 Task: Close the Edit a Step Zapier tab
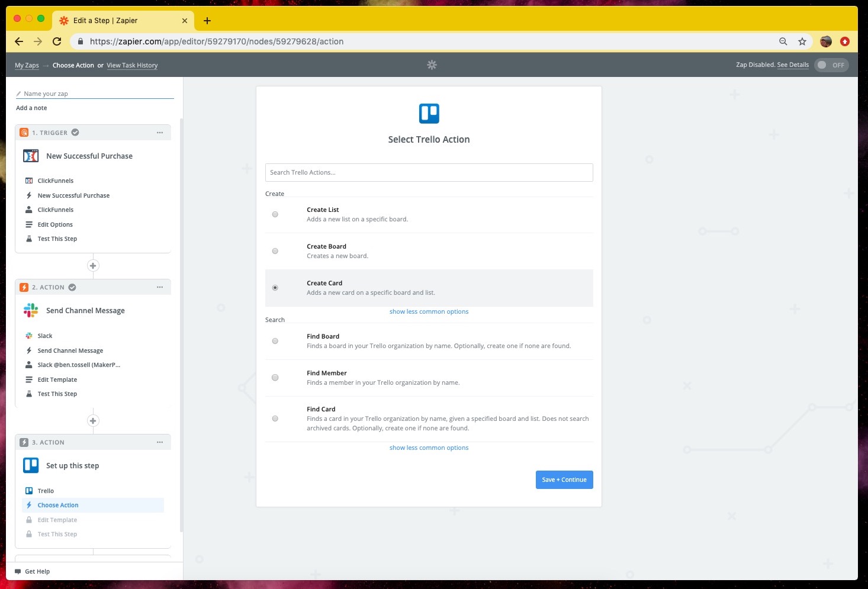[x=185, y=21]
